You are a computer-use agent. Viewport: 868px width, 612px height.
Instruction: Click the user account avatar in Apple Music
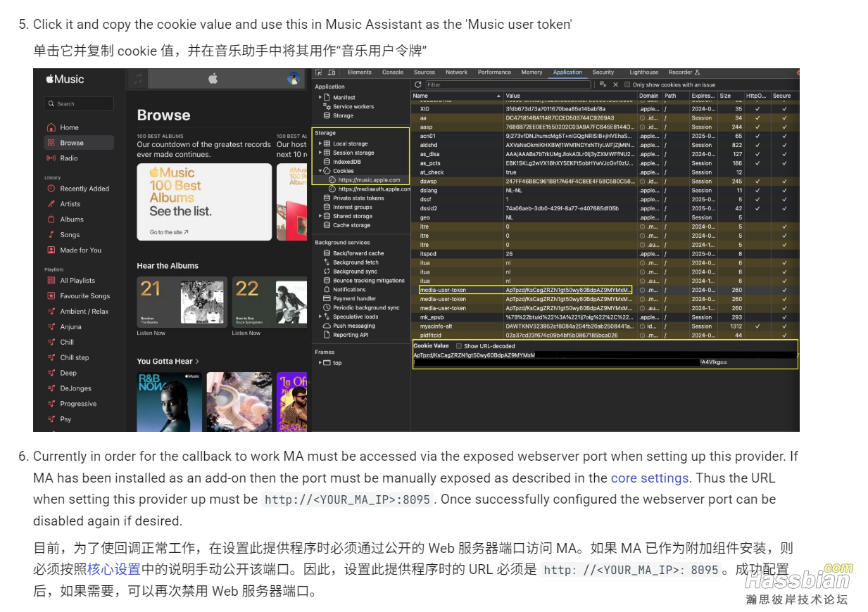click(x=294, y=79)
